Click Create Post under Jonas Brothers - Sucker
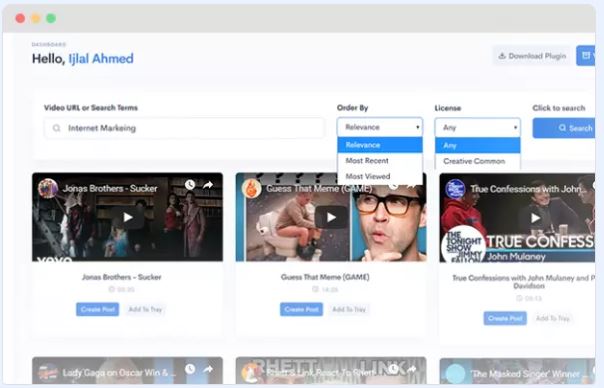The height and width of the screenshot is (388, 604). [x=97, y=309]
